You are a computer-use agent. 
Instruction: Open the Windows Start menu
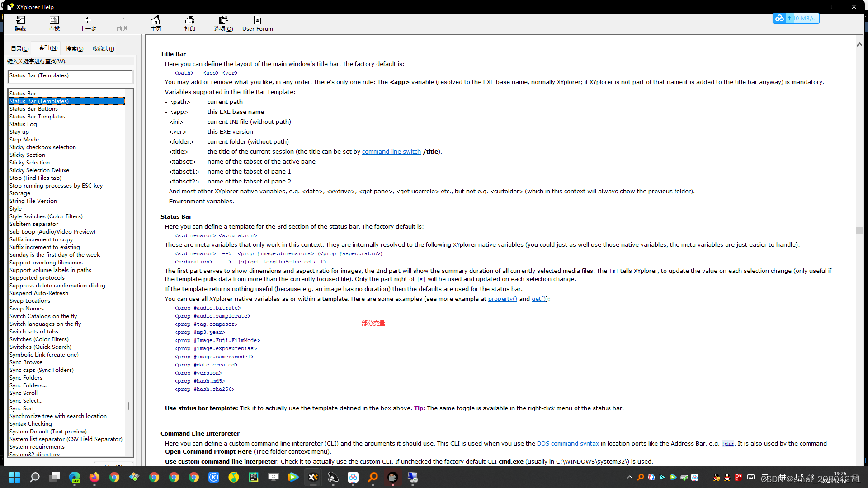[14, 477]
